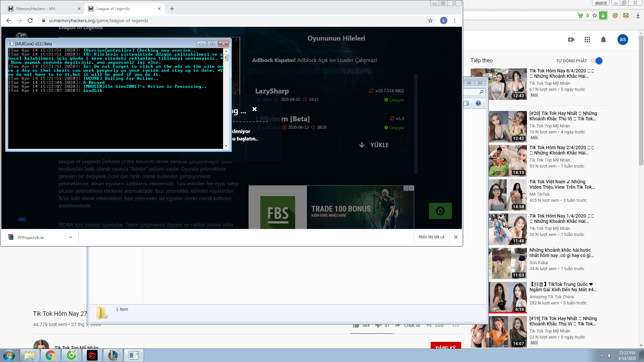Bookmark this page with star icon
Image resolution: width=644 pixels, height=362 pixels.
coord(430,20)
